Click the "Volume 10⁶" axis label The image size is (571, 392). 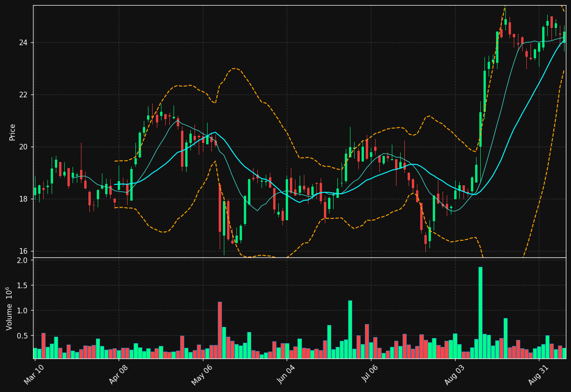click(9, 308)
